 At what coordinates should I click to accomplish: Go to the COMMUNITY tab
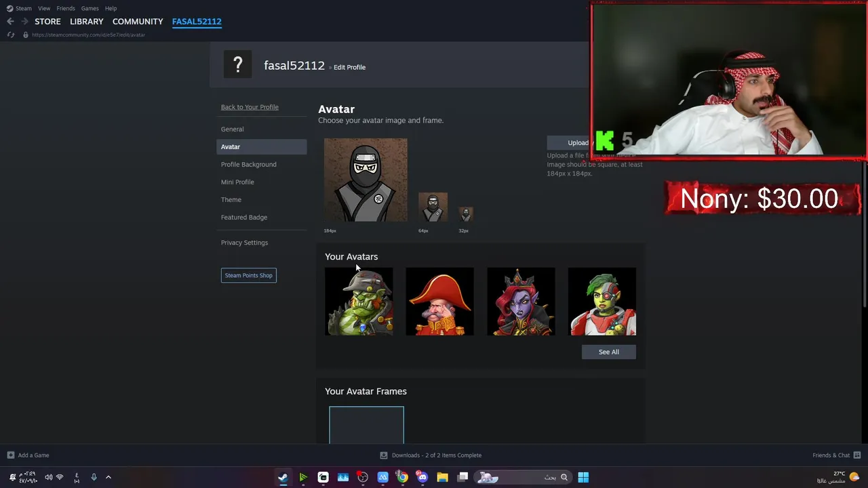coord(138,22)
